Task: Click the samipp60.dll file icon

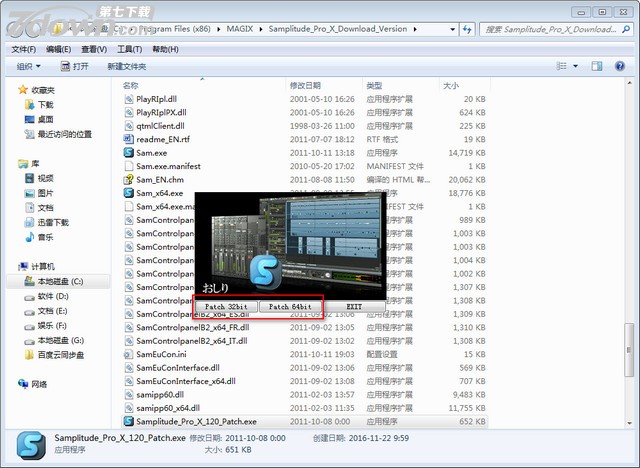Action: click(x=129, y=395)
